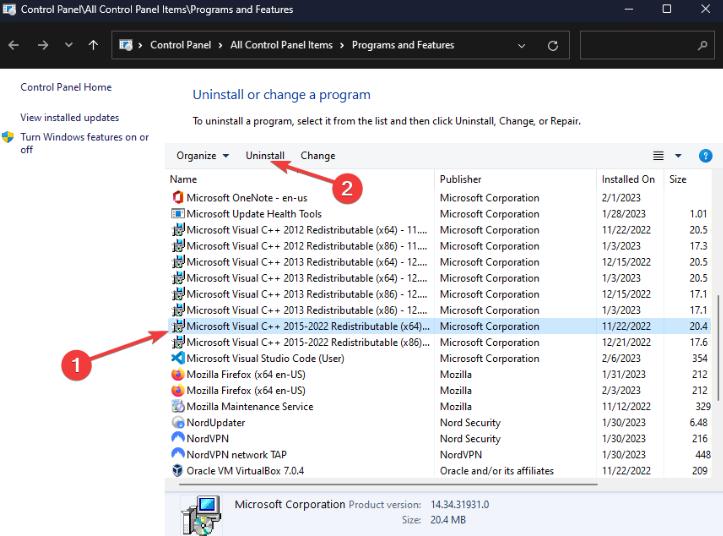Change the list view layout icon

pyautogui.click(x=658, y=156)
